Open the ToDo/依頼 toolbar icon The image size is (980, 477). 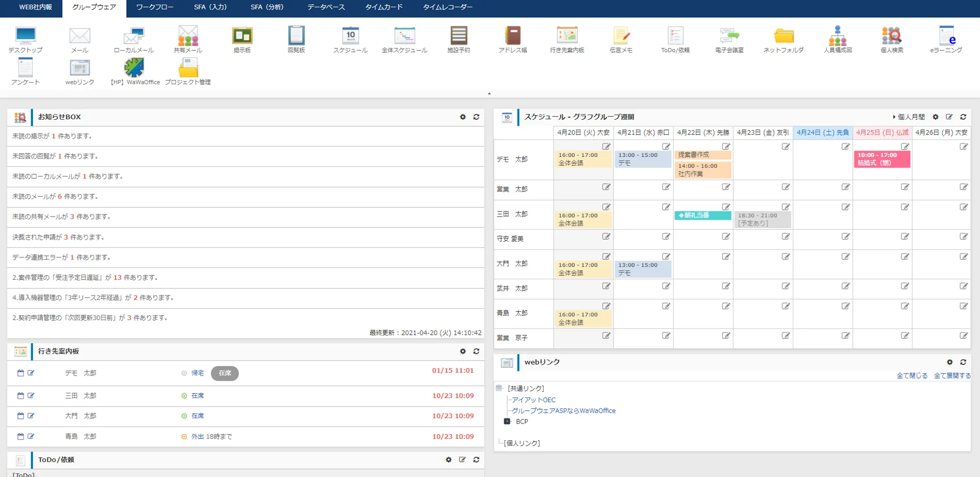(675, 40)
